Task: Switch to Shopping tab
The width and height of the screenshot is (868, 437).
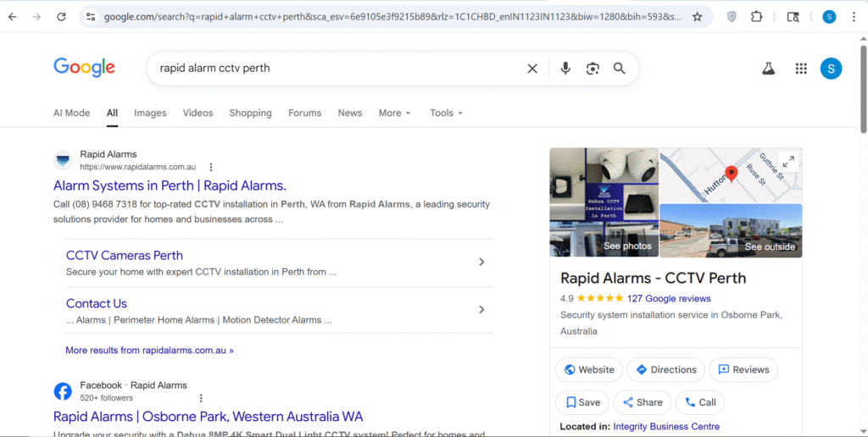Action: coord(250,113)
